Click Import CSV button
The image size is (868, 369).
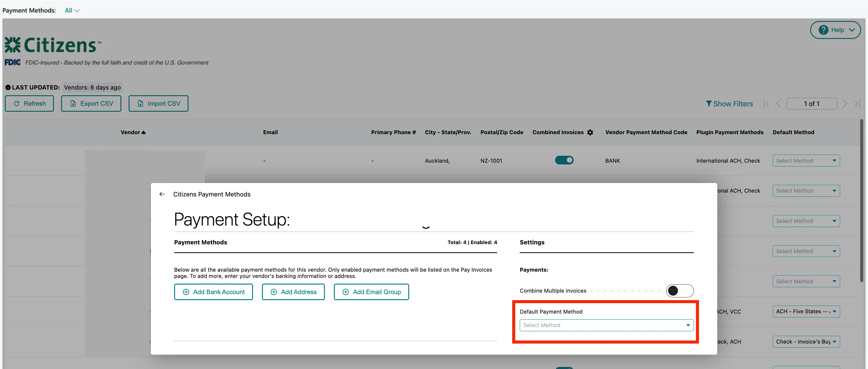coord(158,103)
